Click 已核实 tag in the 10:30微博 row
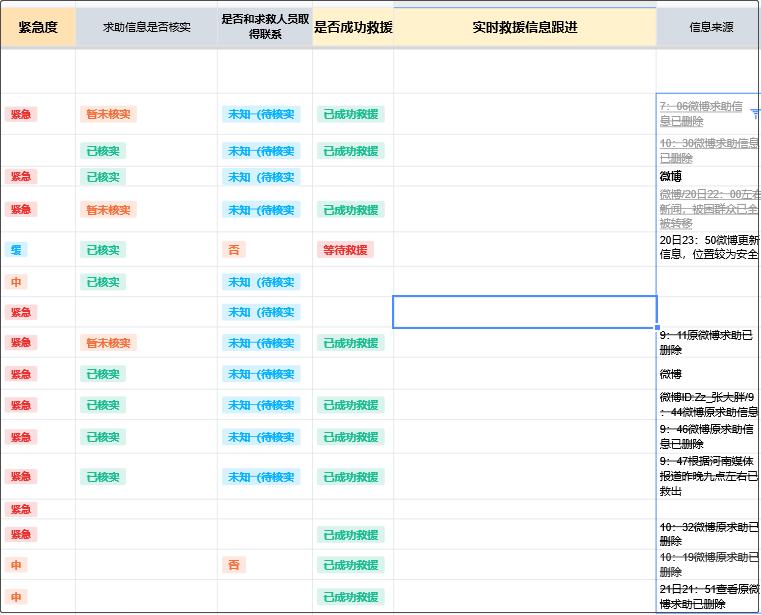The height and width of the screenshot is (615, 761). tap(103, 151)
